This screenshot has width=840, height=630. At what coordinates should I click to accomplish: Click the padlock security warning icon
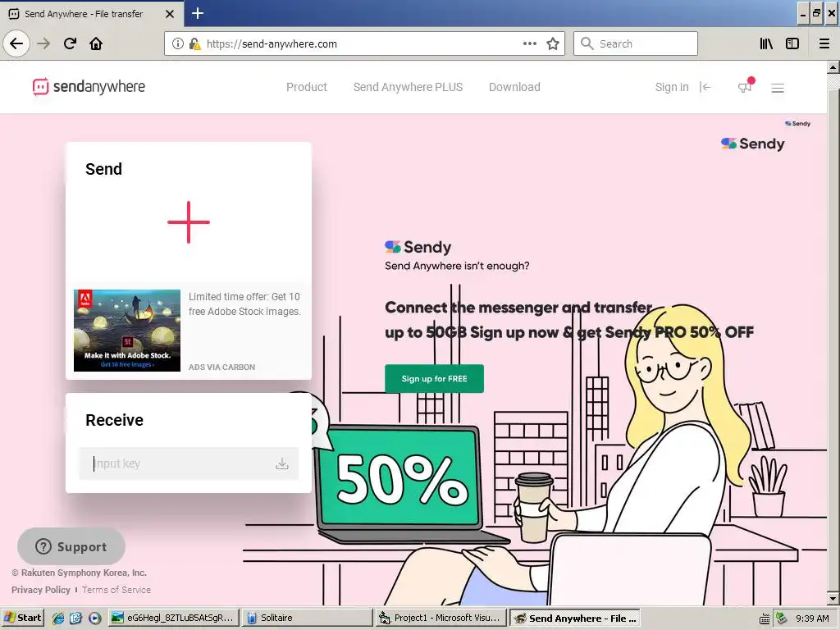point(194,43)
